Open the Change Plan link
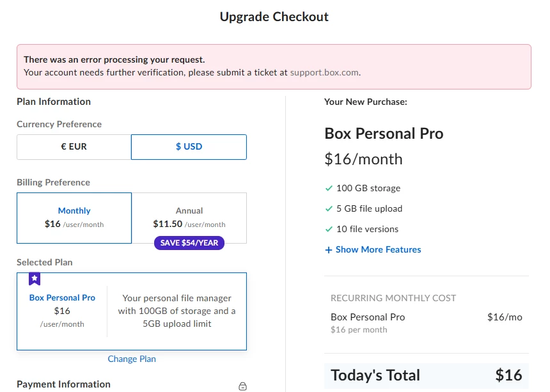Viewport: 550px width, 392px height. 132,359
